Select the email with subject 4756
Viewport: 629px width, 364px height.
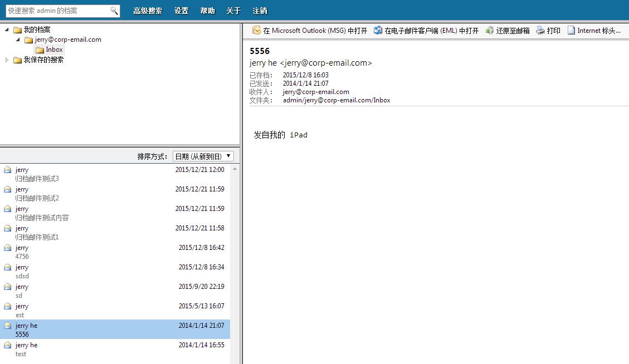coord(111,252)
